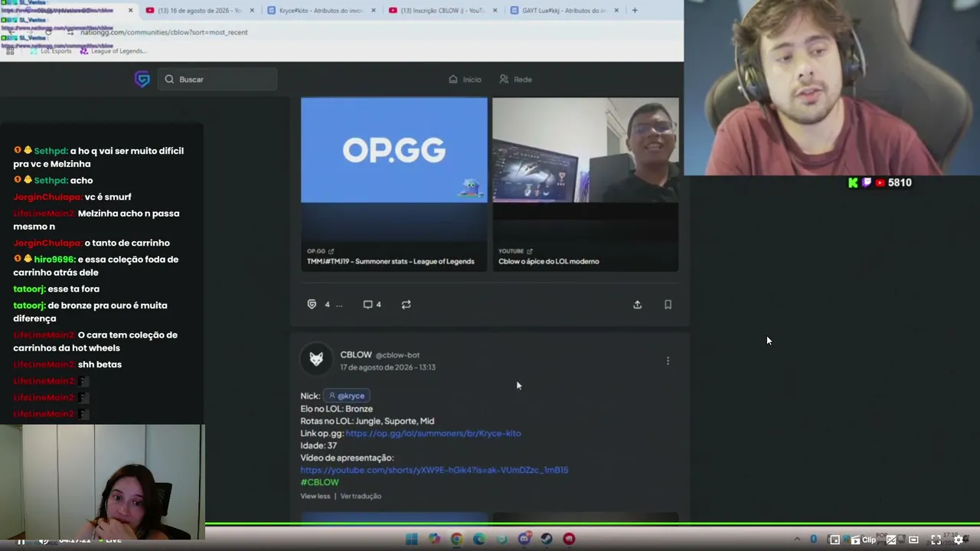Open Microsoft Edge from the taskbar
This screenshot has width=980, height=551.
point(479,539)
